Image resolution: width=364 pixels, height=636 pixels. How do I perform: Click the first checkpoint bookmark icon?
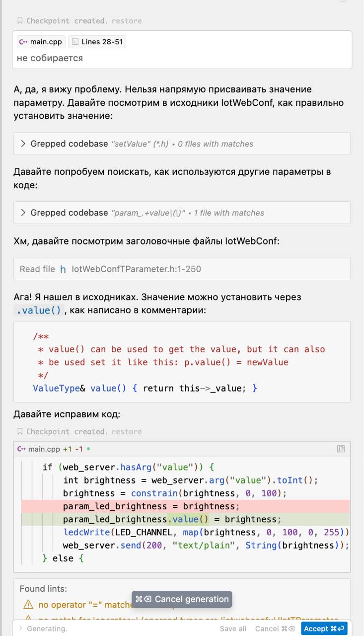coord(20,21)
